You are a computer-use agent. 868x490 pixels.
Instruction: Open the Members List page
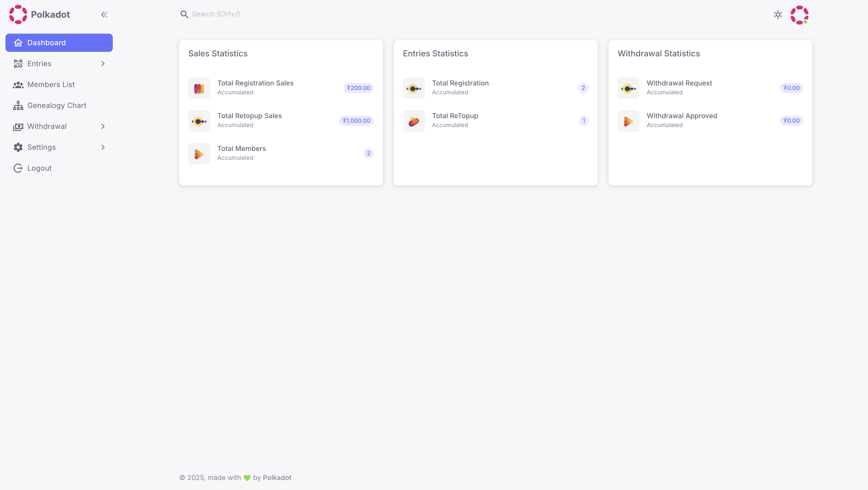point(51,85)
